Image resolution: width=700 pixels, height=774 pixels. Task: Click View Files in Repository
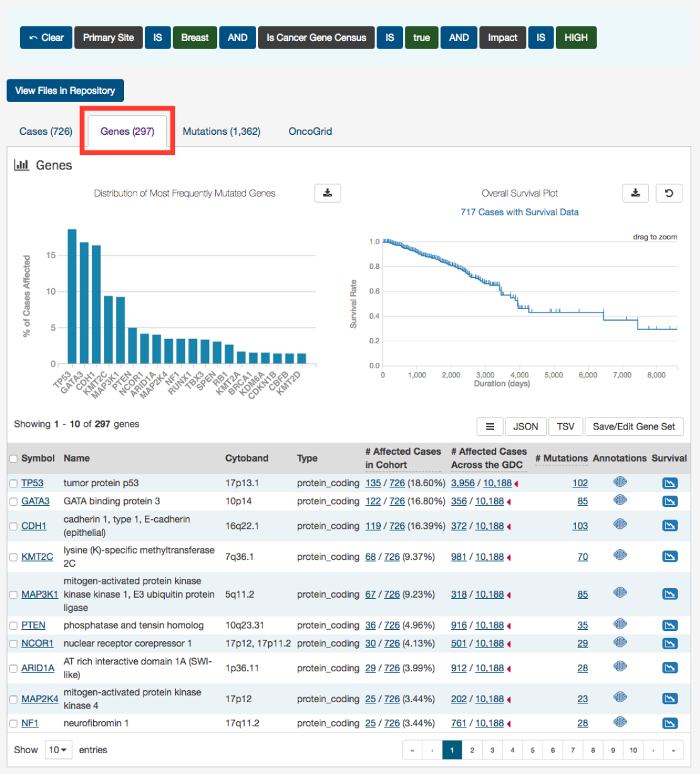pyautogui.click(x=65, y=91)
